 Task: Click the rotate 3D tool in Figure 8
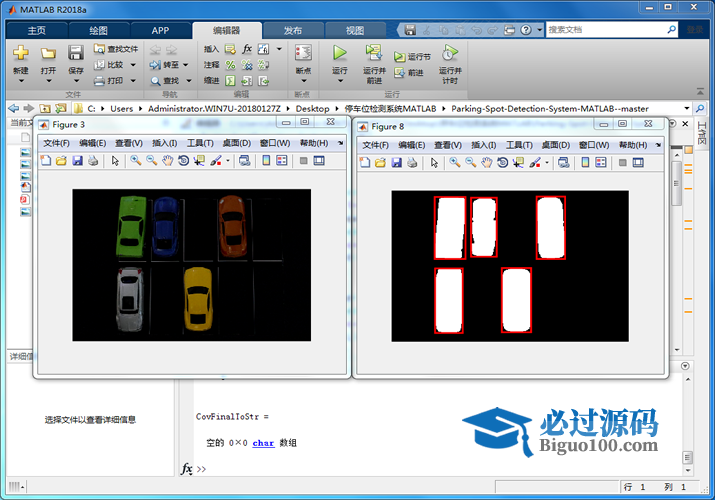point(503,162)
